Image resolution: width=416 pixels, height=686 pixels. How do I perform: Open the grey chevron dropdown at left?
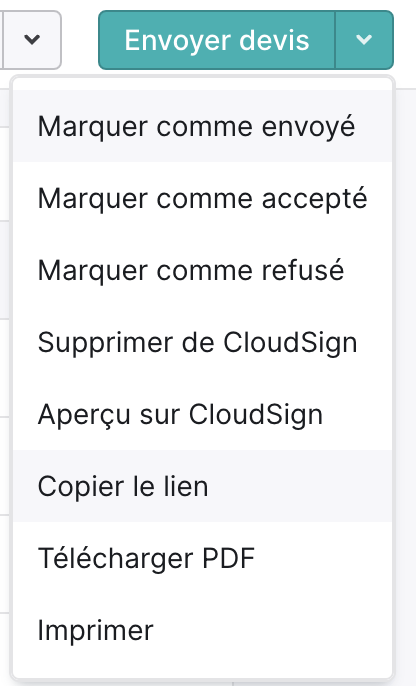click(x=31, y=40)
